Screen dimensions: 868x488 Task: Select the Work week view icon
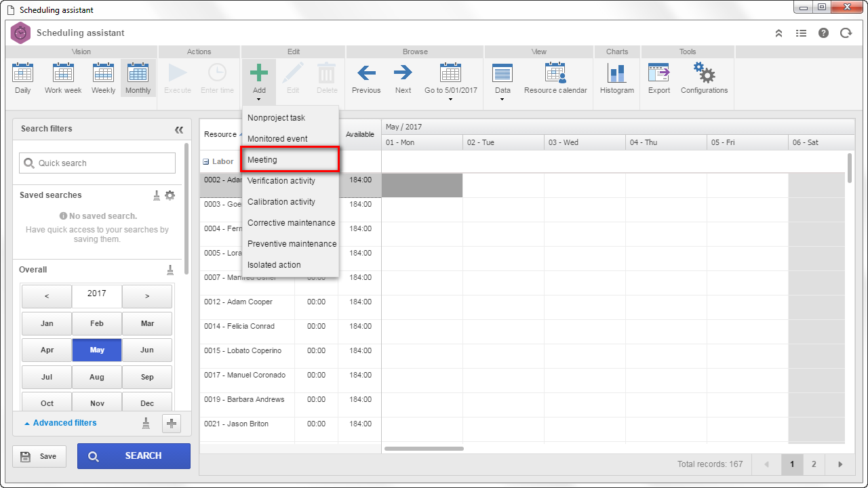pos(63,78)
